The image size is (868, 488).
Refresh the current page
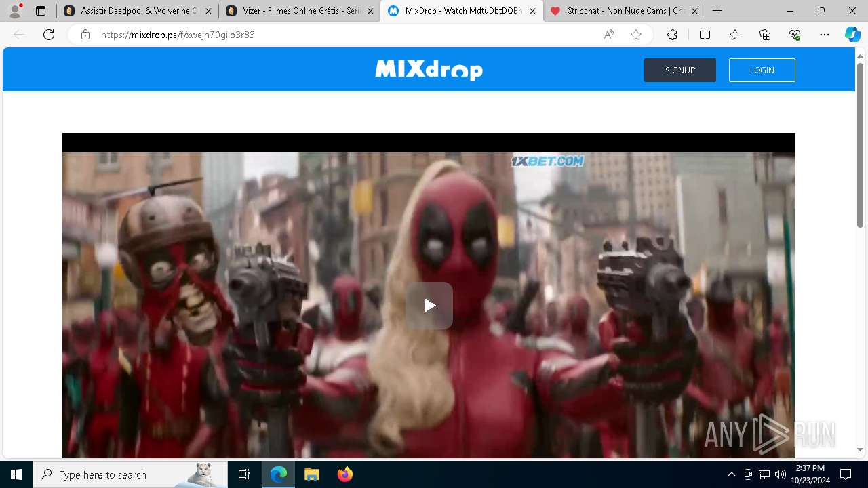click(x=49, y=35)
